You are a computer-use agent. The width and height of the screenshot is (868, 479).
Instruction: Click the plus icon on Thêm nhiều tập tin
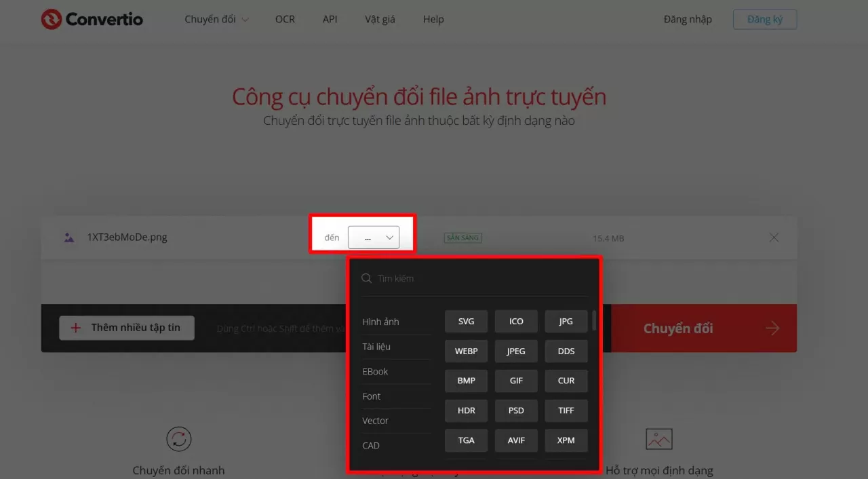point(75,328)
